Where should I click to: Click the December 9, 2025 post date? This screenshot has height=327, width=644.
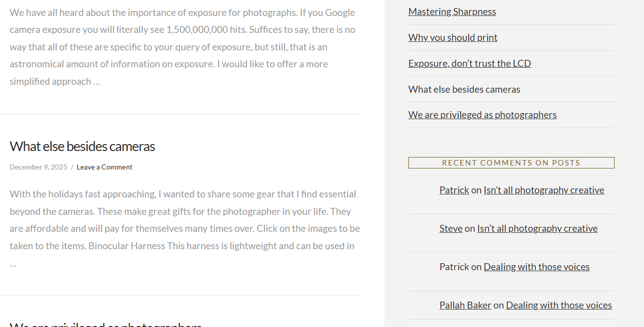click(38, 167)
